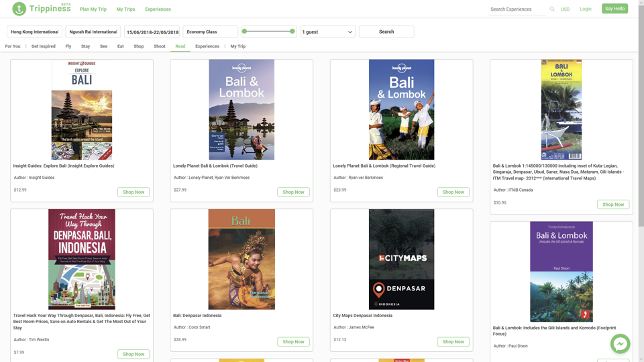Open the Insight Guides Explore Bali cover
The image size is (644, 362).
[x=82, y=109]
